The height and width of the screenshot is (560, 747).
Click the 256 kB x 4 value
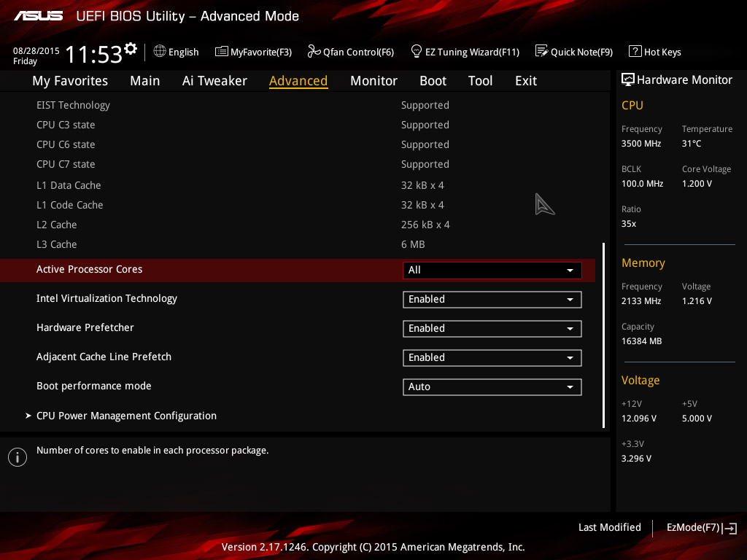coord(425,225)
